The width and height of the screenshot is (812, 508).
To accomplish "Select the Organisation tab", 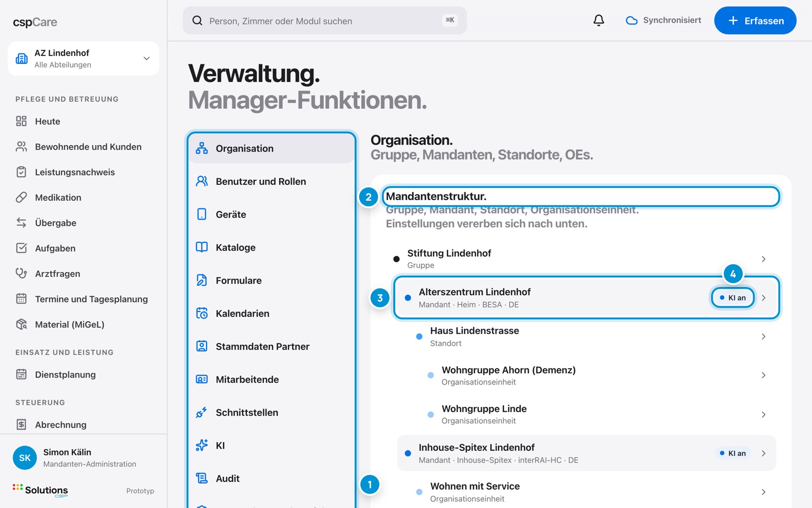I will coord(272,148).
